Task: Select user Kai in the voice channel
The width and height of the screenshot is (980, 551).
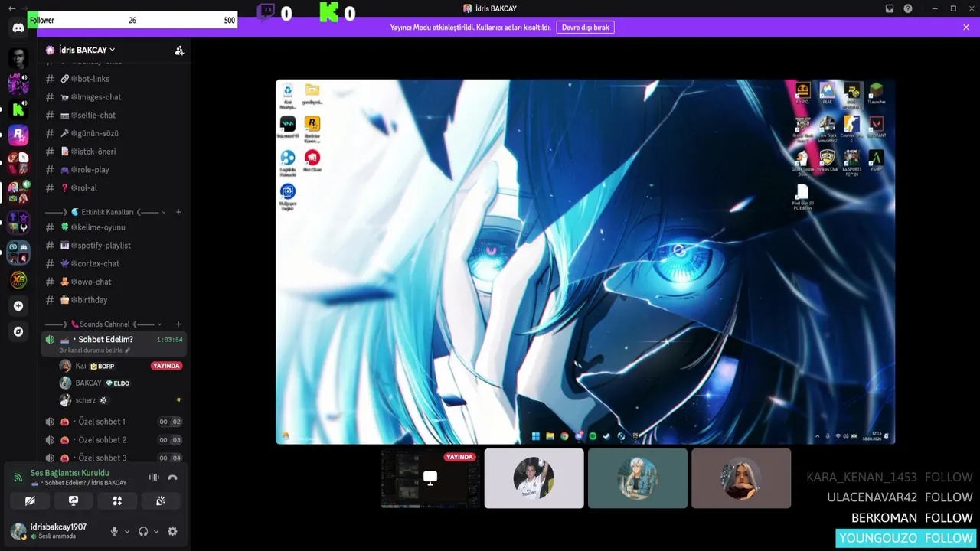Action: coord(120,366)
